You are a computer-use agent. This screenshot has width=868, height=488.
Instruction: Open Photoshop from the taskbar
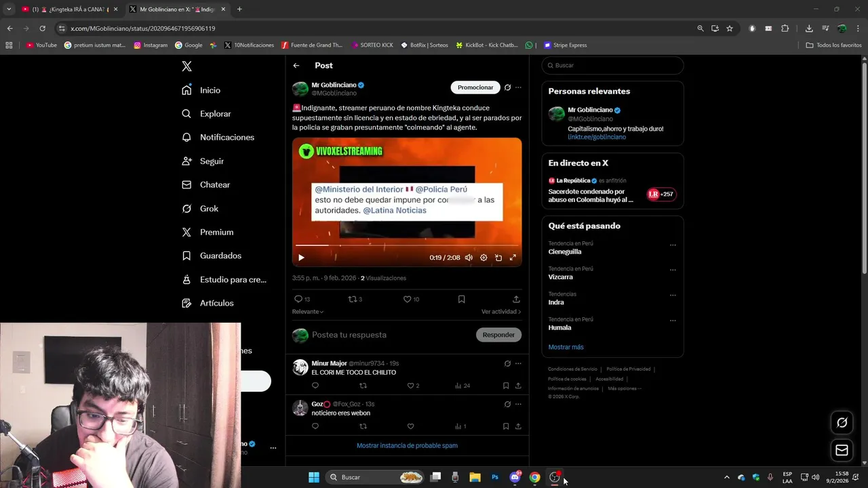(495, 477)
